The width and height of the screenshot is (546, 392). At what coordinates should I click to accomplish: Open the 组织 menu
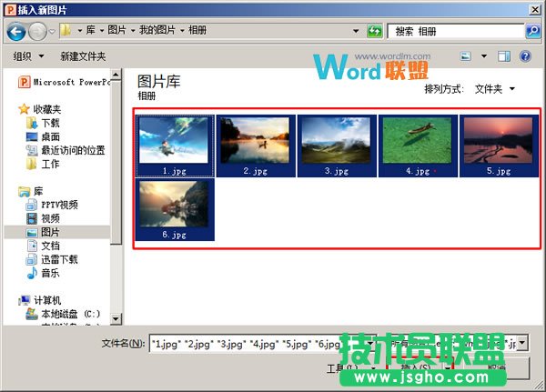pyautogui.click(x=28, y=56)
